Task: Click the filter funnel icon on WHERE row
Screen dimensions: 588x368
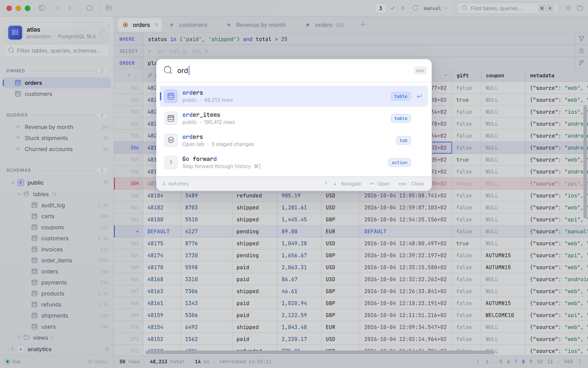Action: point(581,39)
